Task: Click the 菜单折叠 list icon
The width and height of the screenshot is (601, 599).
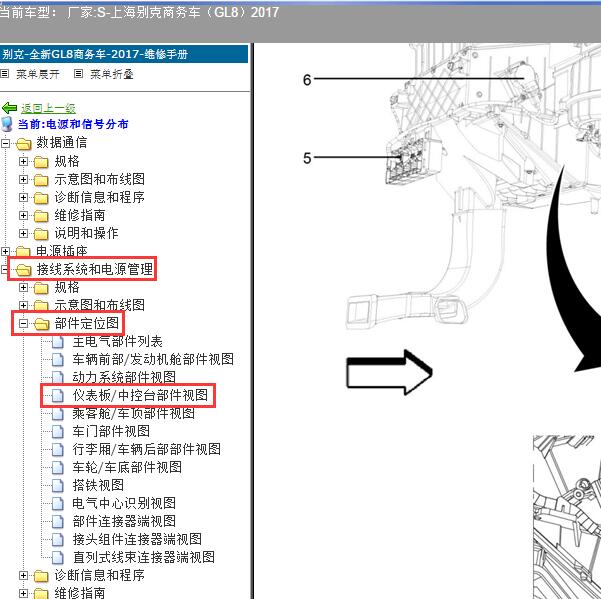Action: click(78, 74)
